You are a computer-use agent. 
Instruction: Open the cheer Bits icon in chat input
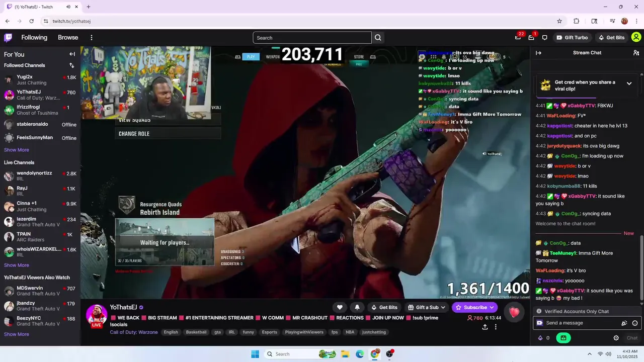(x=624, y=323)
